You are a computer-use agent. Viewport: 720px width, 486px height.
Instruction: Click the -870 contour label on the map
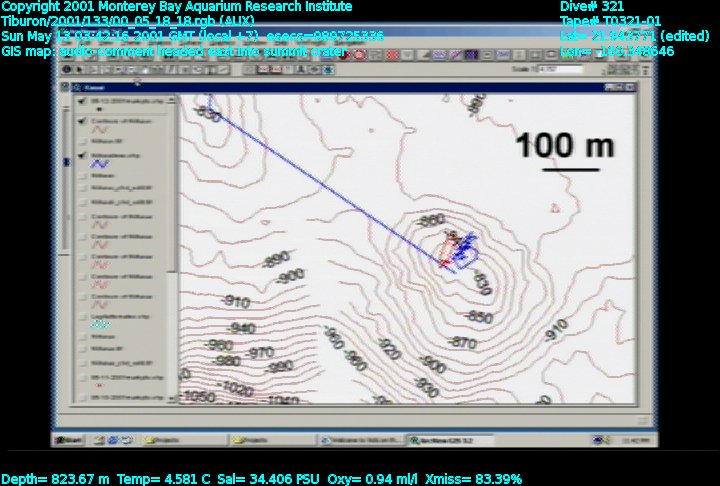point(461,342)
